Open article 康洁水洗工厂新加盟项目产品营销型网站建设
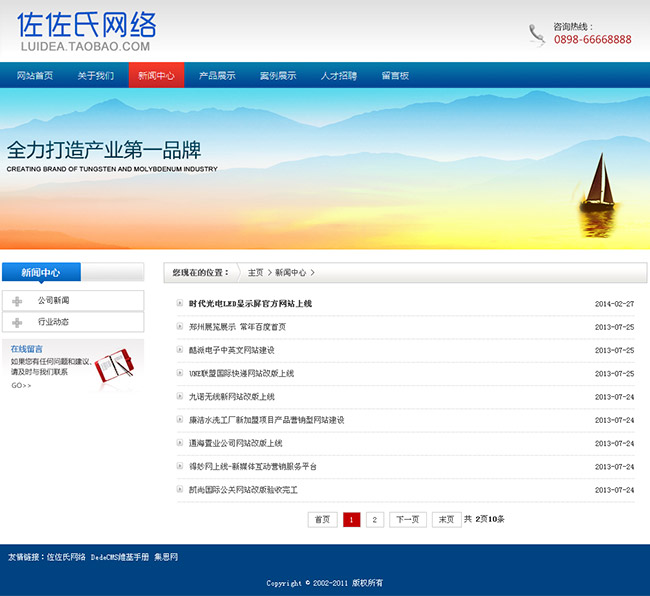650x596 pixels. click(x=267, y=420)
